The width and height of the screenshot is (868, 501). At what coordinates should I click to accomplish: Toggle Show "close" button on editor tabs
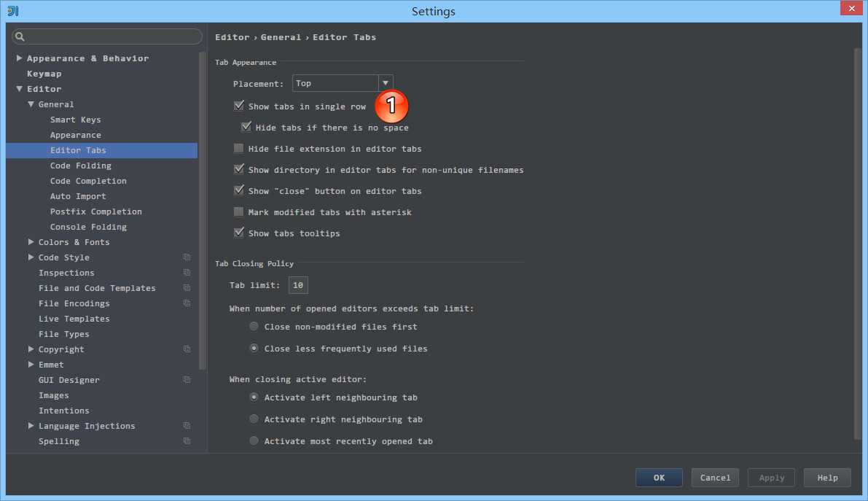238,190
